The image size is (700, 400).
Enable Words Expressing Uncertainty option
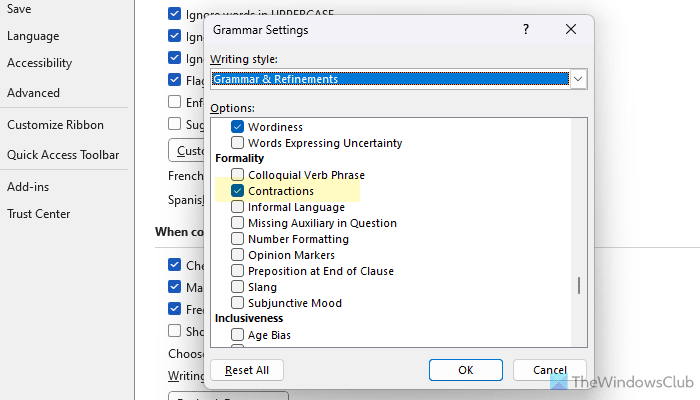pyautogui.click(x=238, y=143)
